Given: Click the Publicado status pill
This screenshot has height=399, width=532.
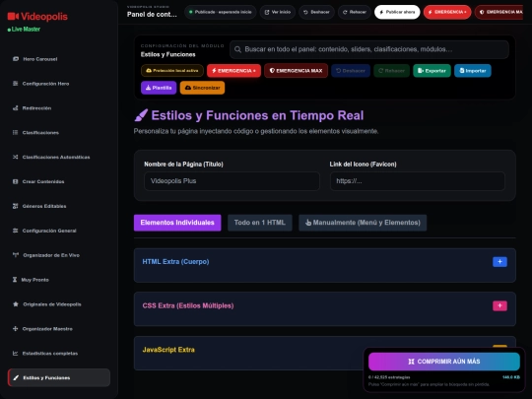Looking at the screenshot, I should (x=221, y=12).
